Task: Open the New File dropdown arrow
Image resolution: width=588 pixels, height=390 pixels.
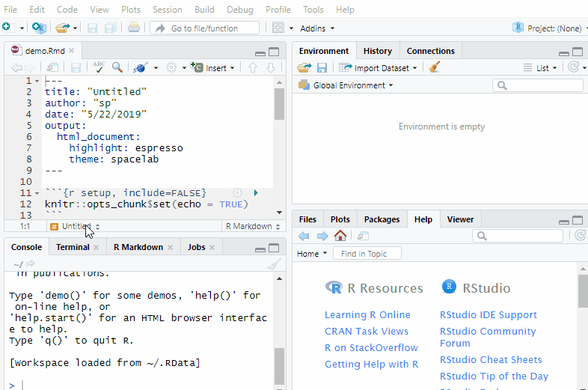Action: coord(22,28)
